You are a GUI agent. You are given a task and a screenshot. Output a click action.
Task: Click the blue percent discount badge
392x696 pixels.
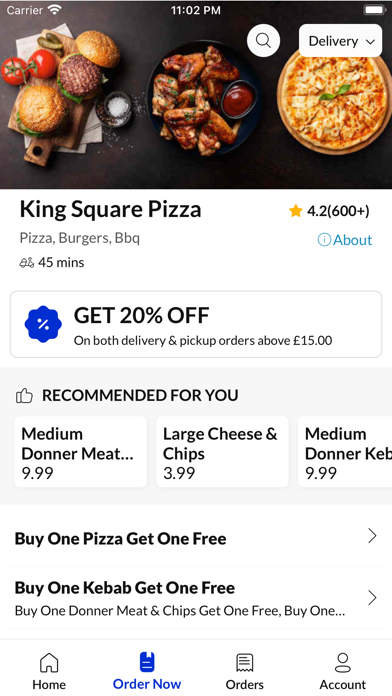tap(43, 324)
